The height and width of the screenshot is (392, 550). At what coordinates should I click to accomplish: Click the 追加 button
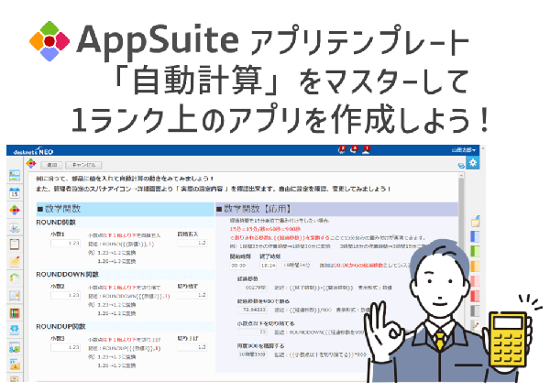pyautogui.click(x=52, y=165)
